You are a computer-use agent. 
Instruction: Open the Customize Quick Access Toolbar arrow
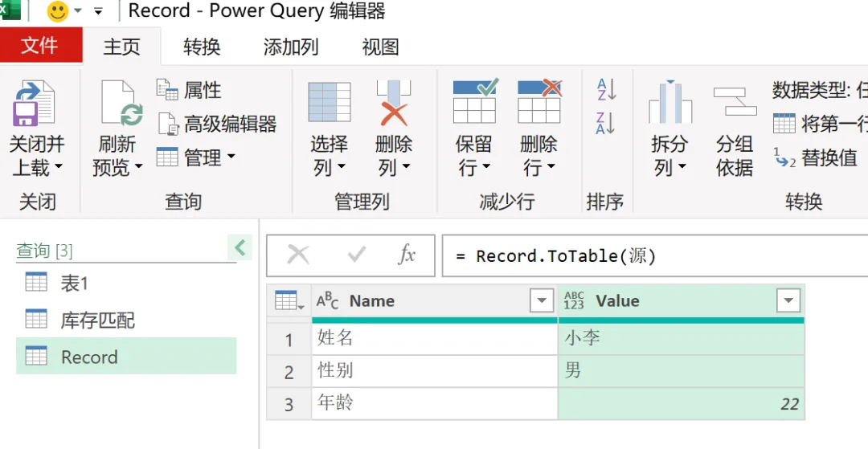click(x=99, y=11)
